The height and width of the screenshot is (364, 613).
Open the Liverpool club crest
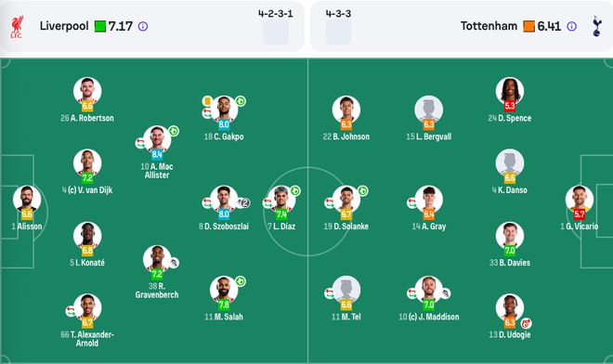pos(17,27)
